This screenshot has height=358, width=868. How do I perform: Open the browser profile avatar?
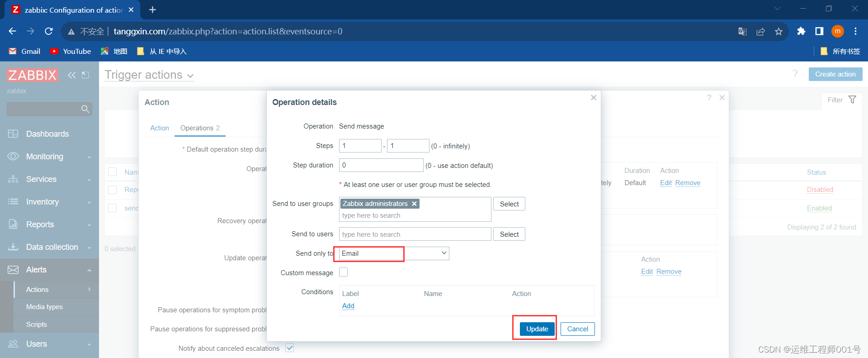click(x=838, y=31)
